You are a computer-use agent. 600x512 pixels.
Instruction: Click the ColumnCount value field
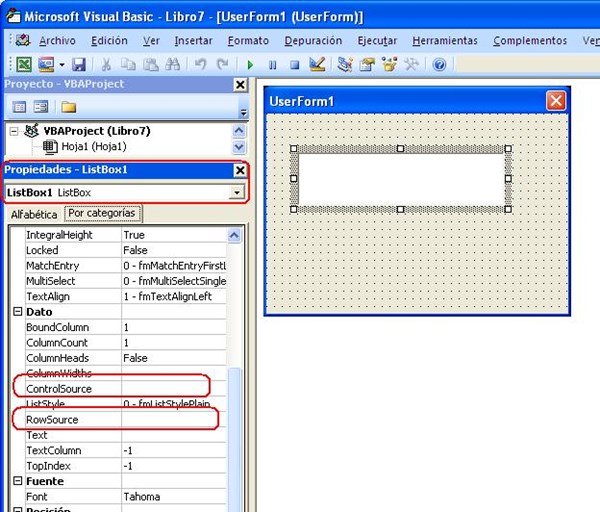pos(174,343)
